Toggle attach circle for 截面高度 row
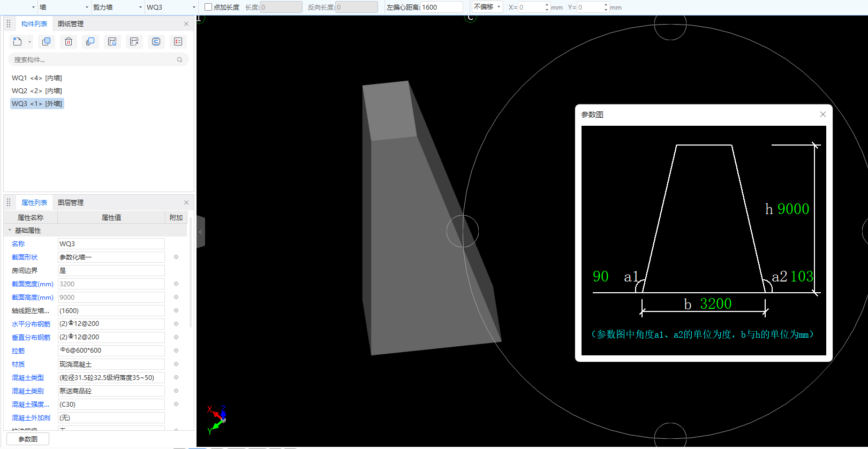 pos(176,297)
